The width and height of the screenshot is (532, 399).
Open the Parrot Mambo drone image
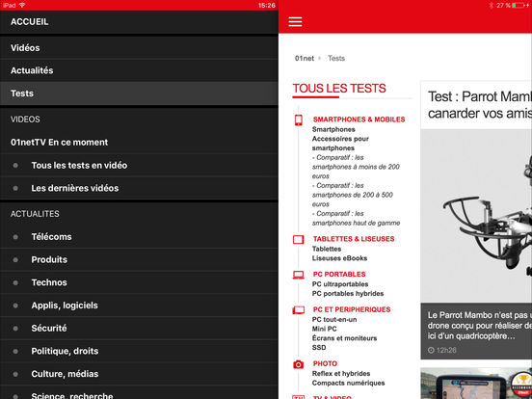[x=476, y=216]
